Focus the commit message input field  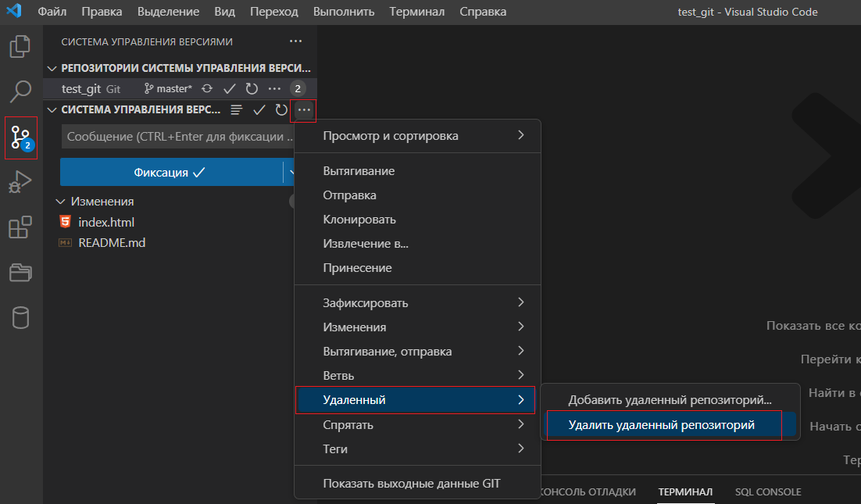pyautogui.click(x=178, y=137)
